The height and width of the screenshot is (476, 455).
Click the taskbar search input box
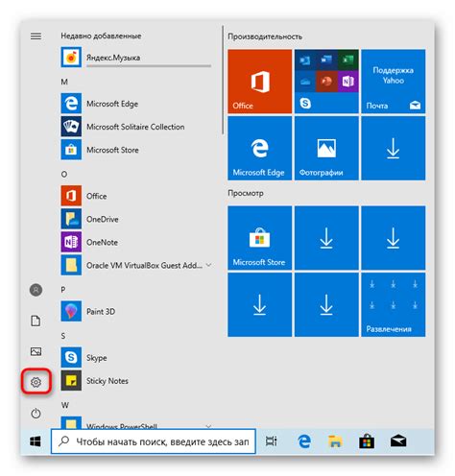154,441
